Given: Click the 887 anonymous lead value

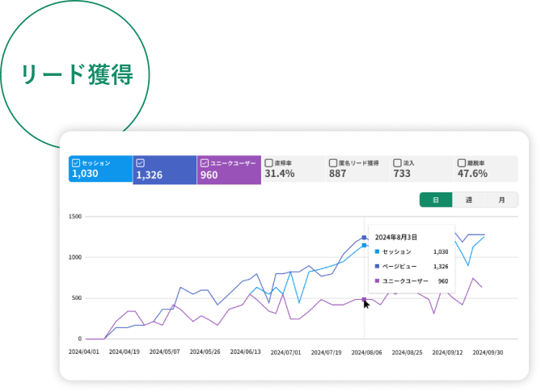Looking at the screenshot, I should [337, 174].
